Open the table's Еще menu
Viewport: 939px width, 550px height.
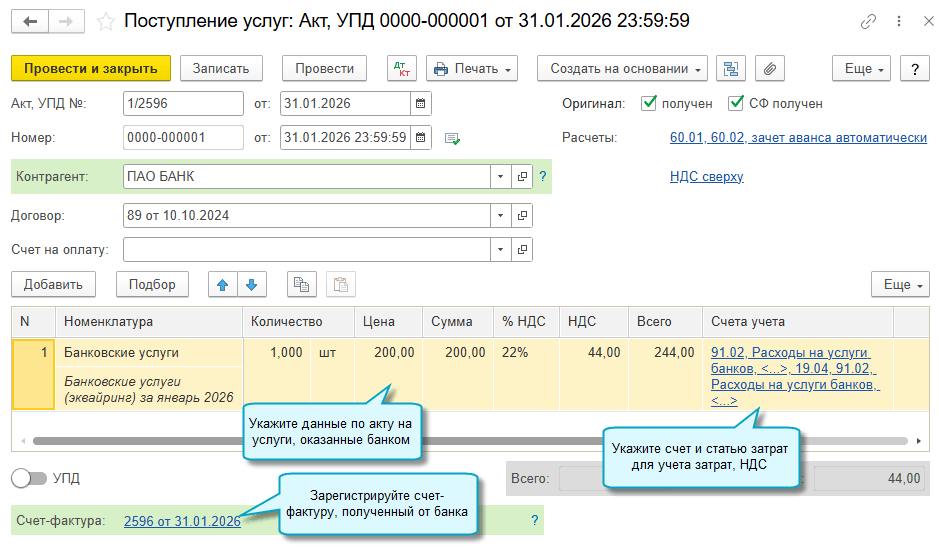[900, 285]
